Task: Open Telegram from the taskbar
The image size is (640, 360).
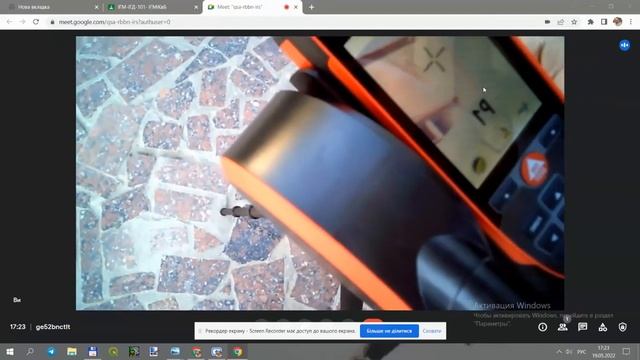Action: pos(51,351)
